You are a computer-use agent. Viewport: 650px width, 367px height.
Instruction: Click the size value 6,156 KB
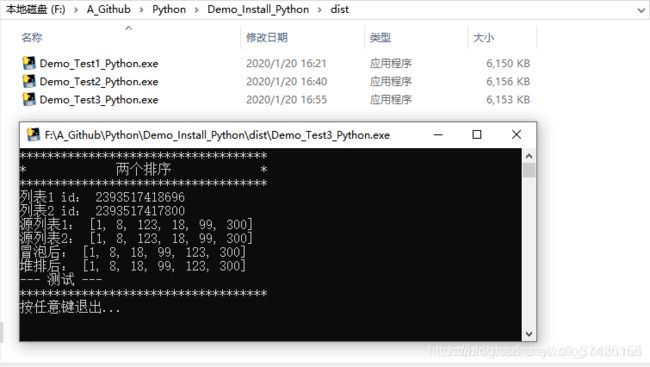coord(508,81)
